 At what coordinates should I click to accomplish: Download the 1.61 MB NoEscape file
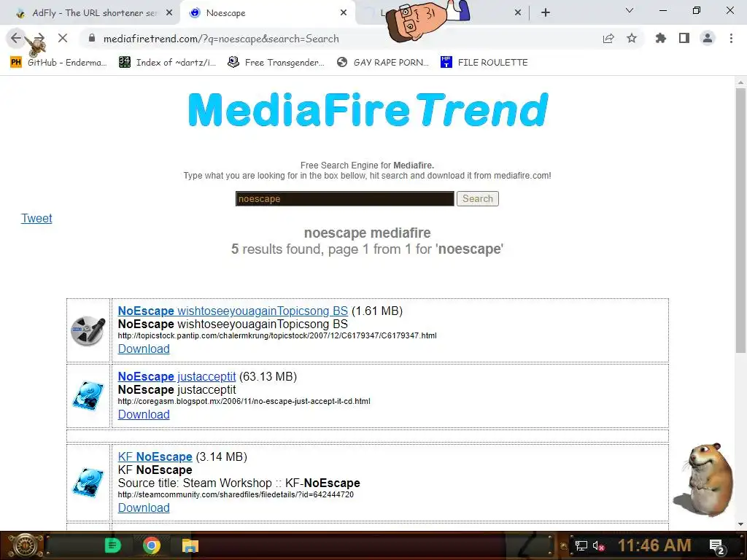pos(144,349)
